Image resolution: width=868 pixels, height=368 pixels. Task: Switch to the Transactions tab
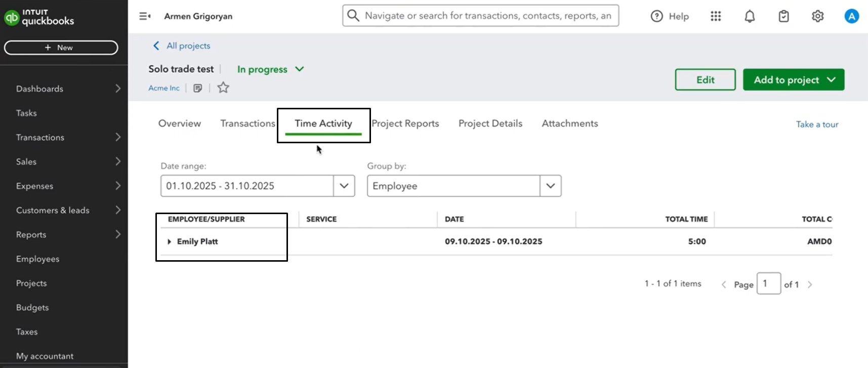coord(247,124)
